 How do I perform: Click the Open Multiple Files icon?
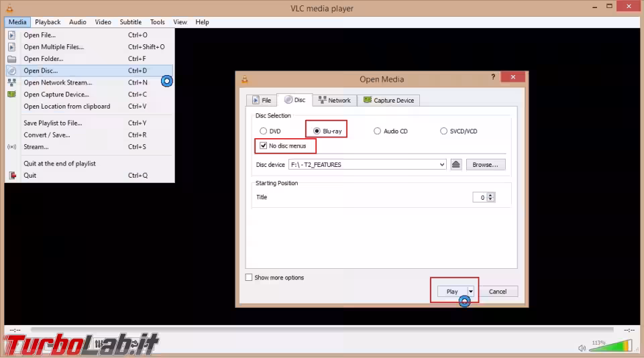click(x=12, y=47)
